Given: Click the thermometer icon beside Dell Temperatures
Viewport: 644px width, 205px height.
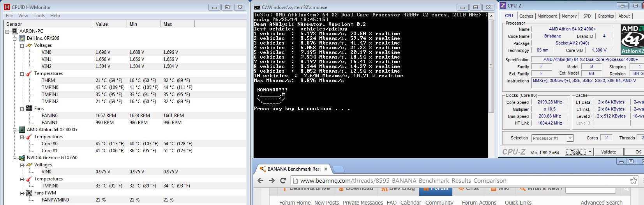Looking at the screenshot, I should coord(29,73).
